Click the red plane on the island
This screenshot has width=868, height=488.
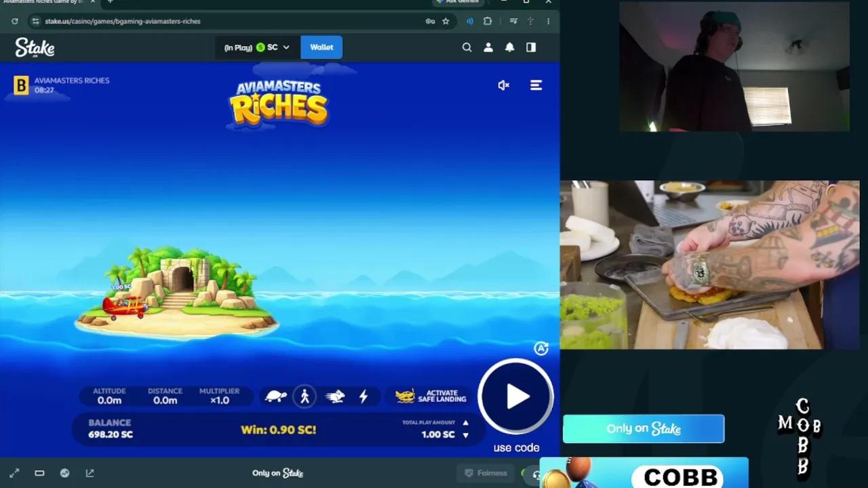[x=124, y=307]
